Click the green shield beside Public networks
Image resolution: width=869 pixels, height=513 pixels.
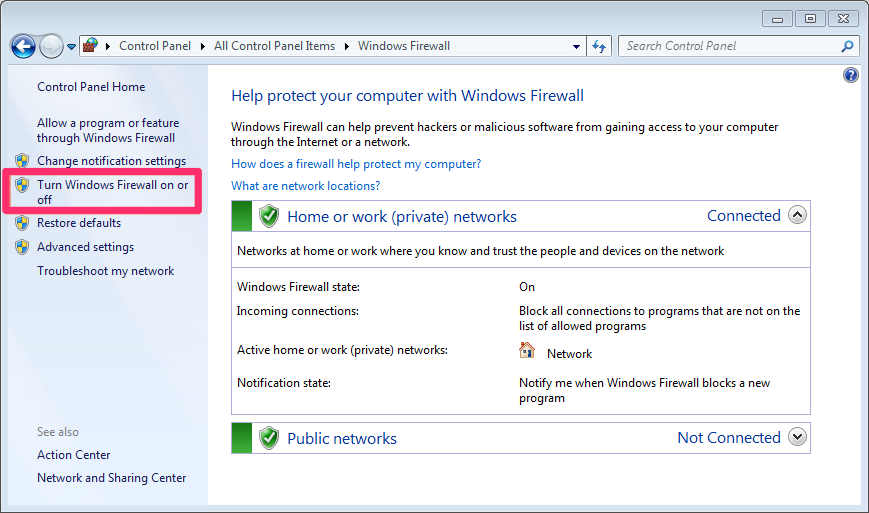coord(269,438)
